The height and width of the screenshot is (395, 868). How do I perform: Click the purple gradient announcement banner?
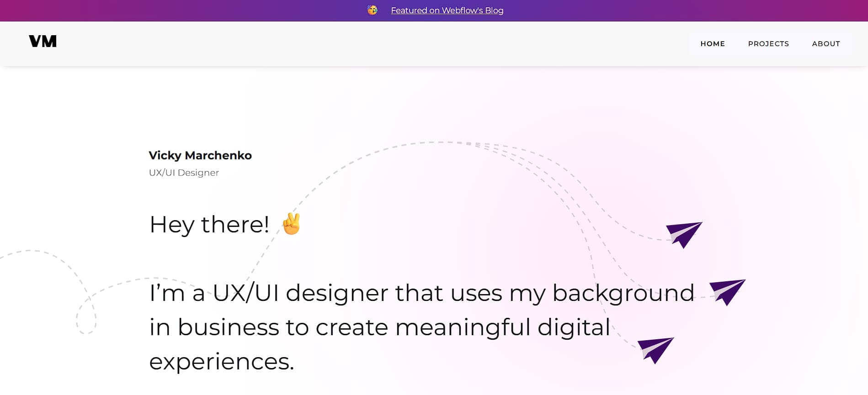183,11
